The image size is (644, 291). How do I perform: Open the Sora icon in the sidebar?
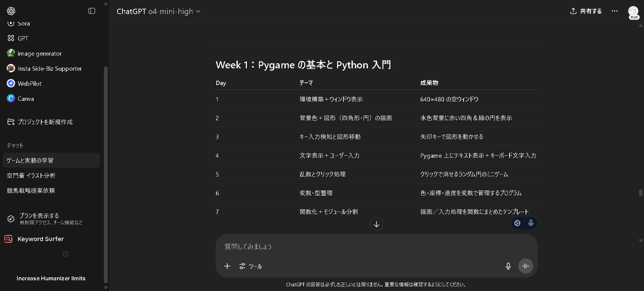click(11, 23)
